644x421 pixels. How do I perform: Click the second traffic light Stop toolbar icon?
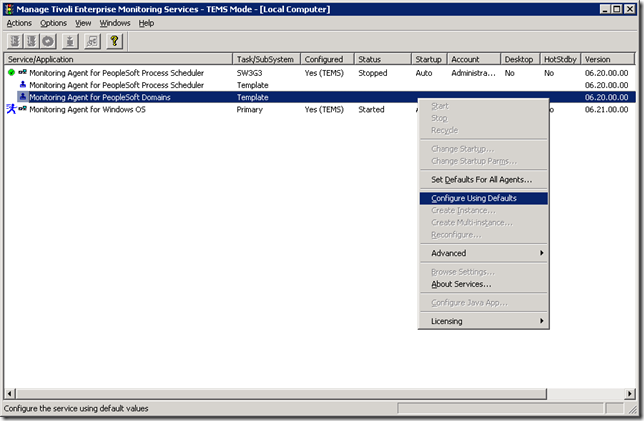click(x=32, y=41)
